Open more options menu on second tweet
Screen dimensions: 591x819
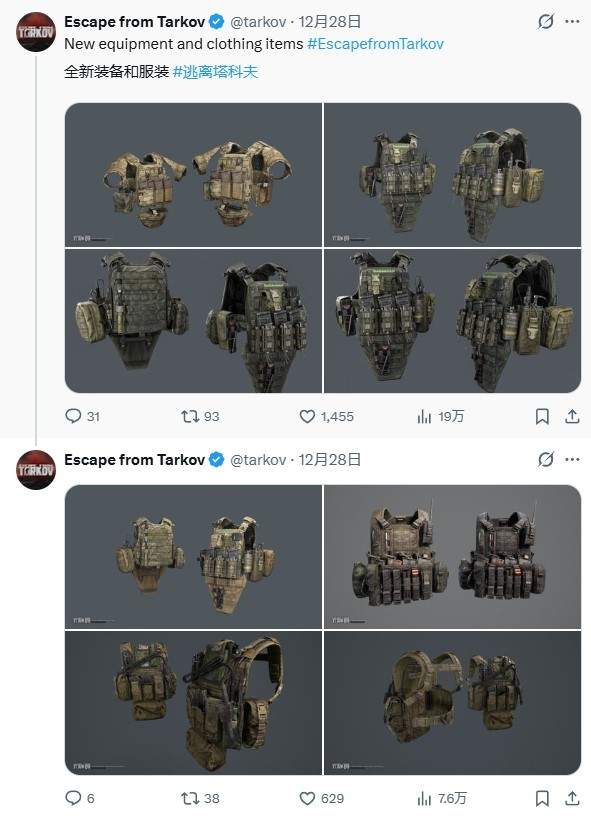pos(572,460)
